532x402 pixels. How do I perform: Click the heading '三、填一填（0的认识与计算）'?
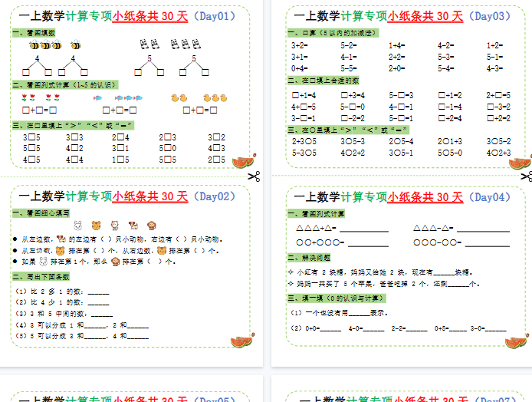click(337, 298)
